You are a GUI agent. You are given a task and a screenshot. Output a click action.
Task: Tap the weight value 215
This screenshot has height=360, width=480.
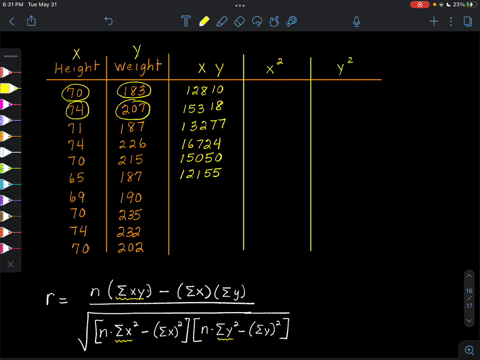point(131,160)
